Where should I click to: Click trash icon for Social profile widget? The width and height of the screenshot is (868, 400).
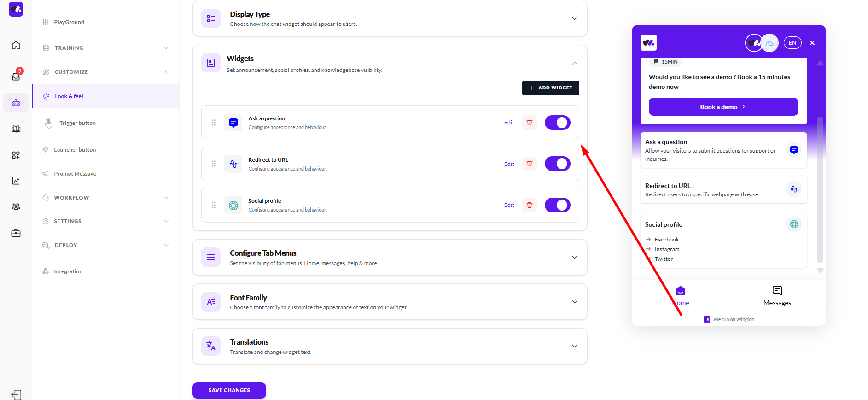pos(530,205)
